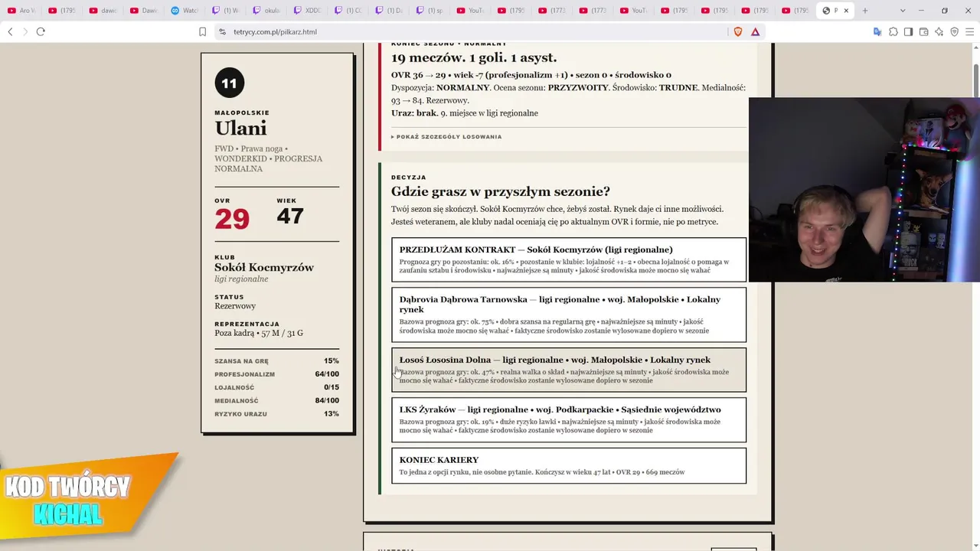980x551 pixels.
Task: Click 'Poza kadrą • 57 M / 31 G' text
Action: pyautogui.click(x=259, y=333)
